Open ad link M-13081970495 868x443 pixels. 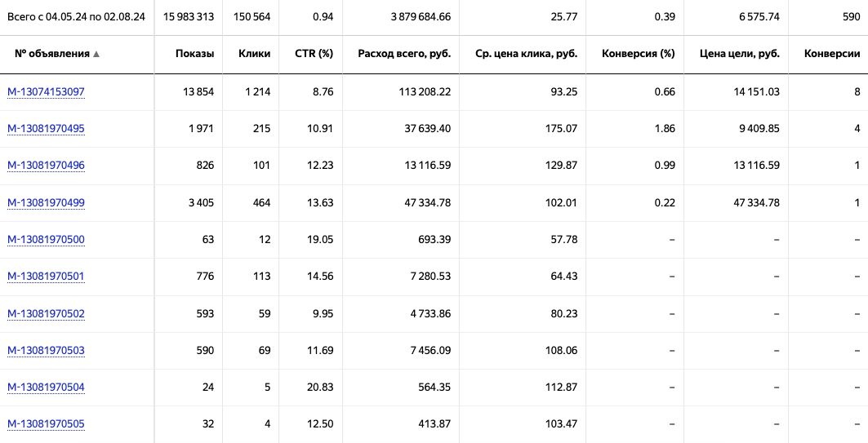coord(46,128)
